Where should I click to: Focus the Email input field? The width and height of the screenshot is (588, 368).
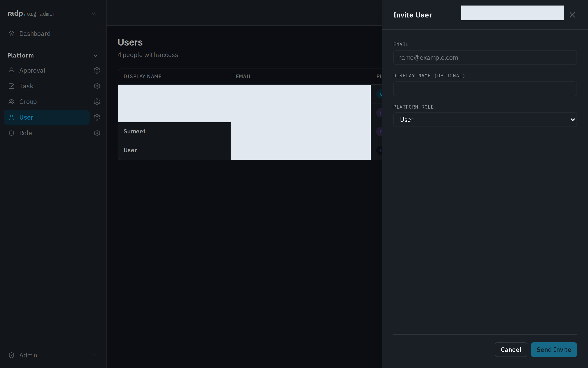coord(485,58)
